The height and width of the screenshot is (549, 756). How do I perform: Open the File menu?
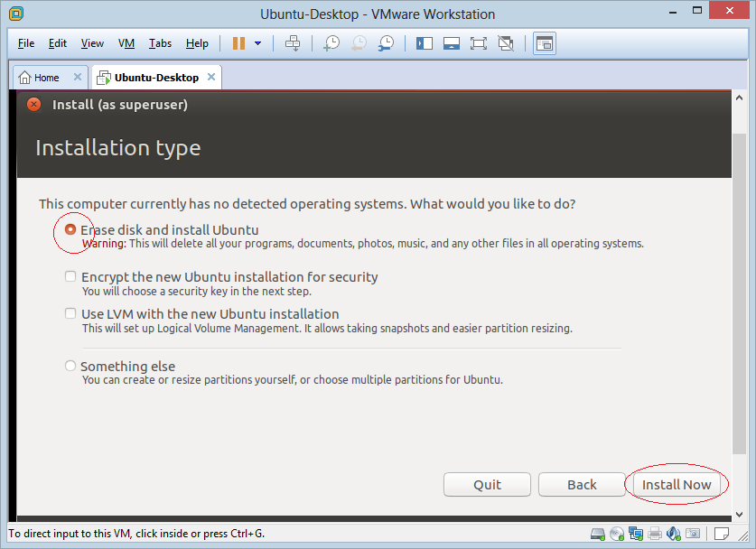[x=26, y=43]
